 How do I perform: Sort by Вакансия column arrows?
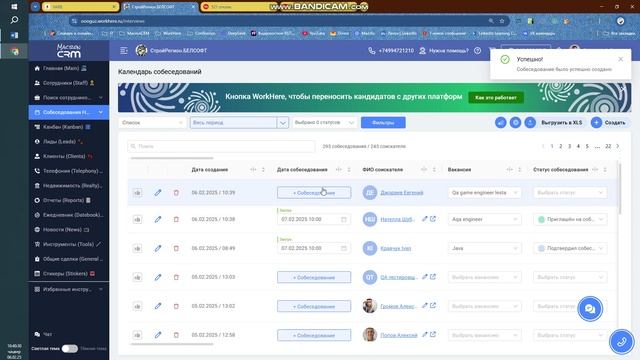[x=520, y=170]
